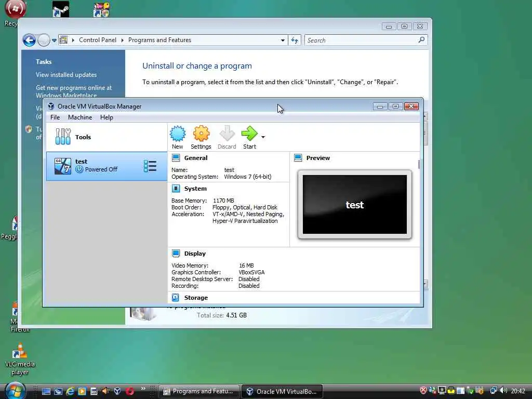Open View installed updates link
The image size is (532, 399).
coord(66,75)
